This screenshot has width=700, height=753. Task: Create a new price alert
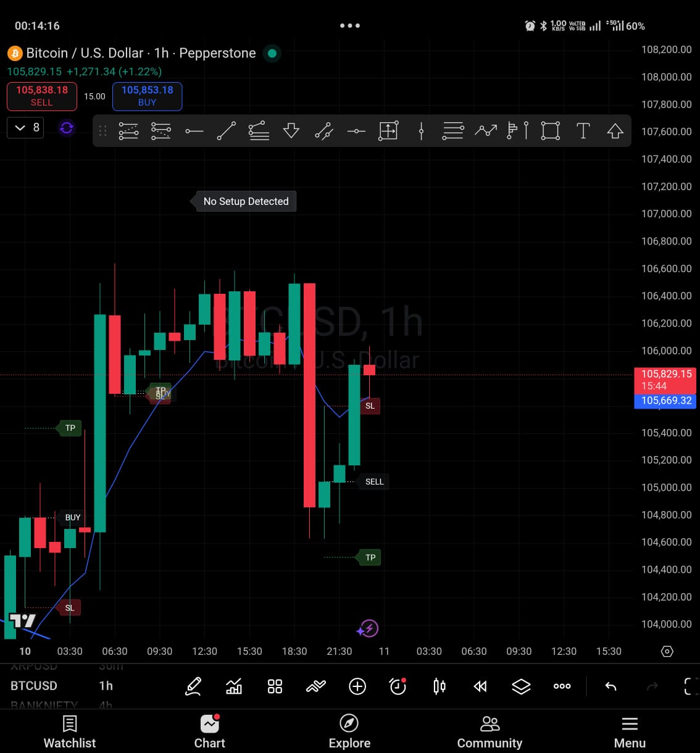click(x=398, y=686)
